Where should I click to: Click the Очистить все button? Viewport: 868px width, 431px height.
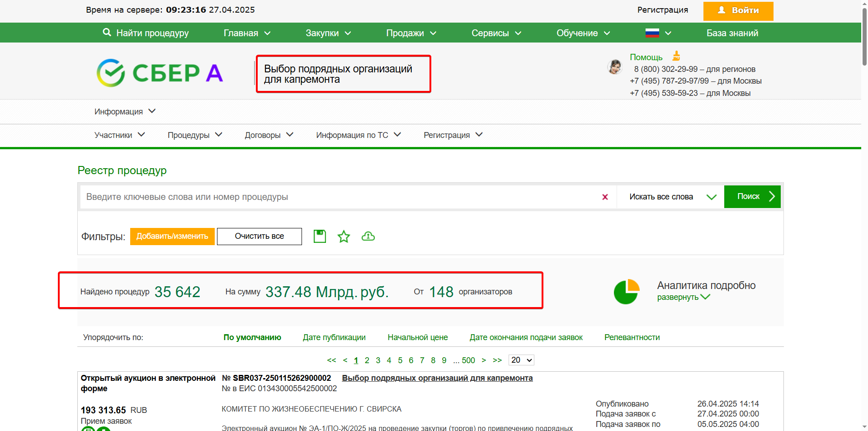point(259,236)
